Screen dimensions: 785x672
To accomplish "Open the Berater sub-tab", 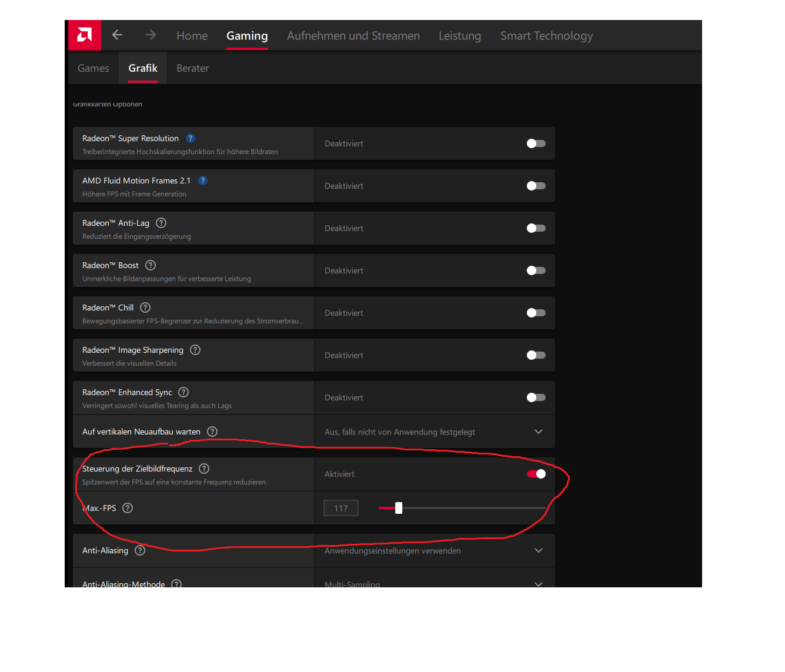I will (x=193, y=68).
